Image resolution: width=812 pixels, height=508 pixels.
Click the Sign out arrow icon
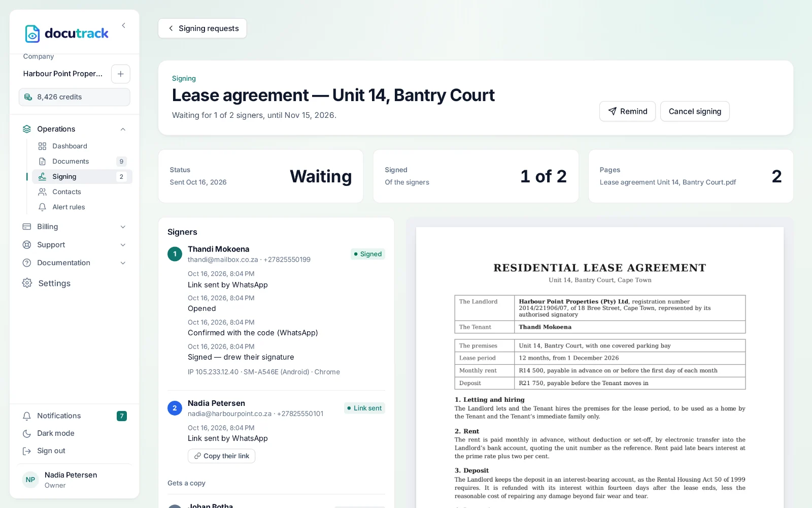[x=27, y=451]
